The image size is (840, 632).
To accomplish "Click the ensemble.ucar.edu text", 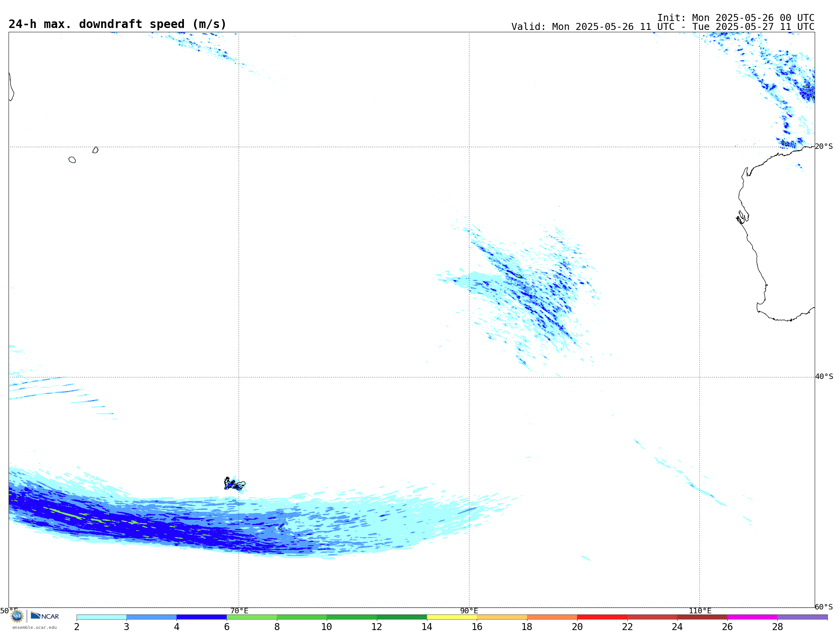I will pos(35,627).
